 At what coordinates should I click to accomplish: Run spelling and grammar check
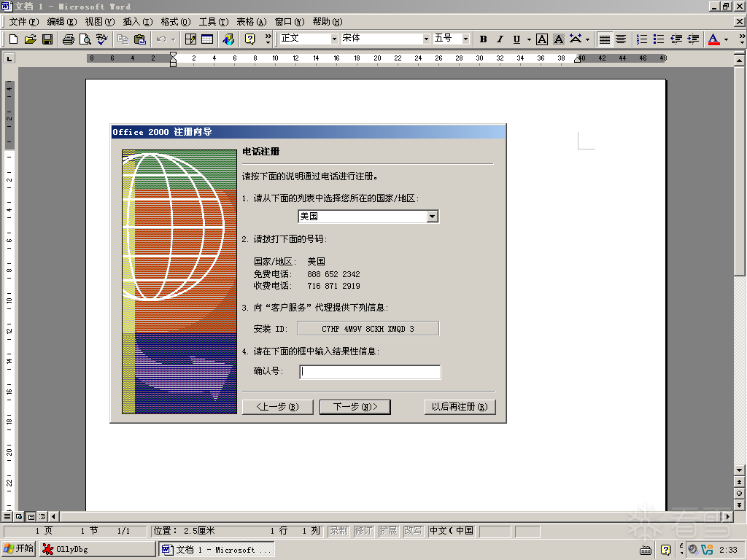point(102,39)
